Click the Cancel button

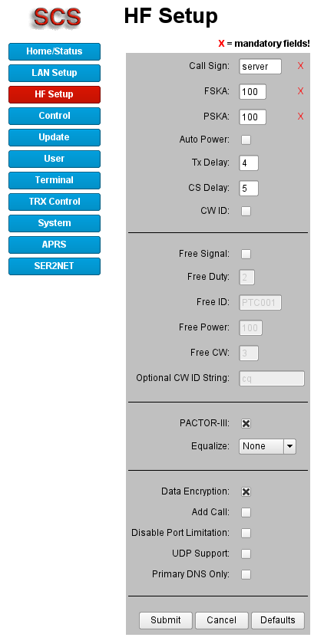[222, 620]
